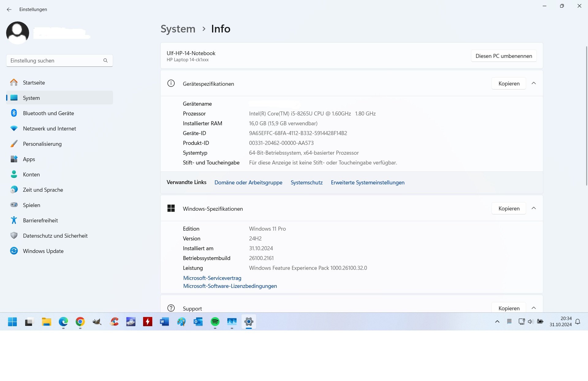Open Outlook from the taskbar
Screen dimensions: 588x381
pos(198,322)
